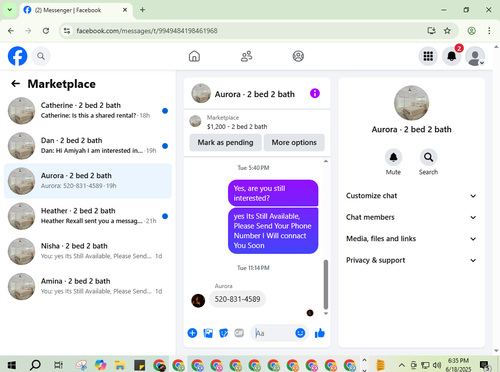Open Heather 2 bed 2 bath conversation

(x=88, y=216)
